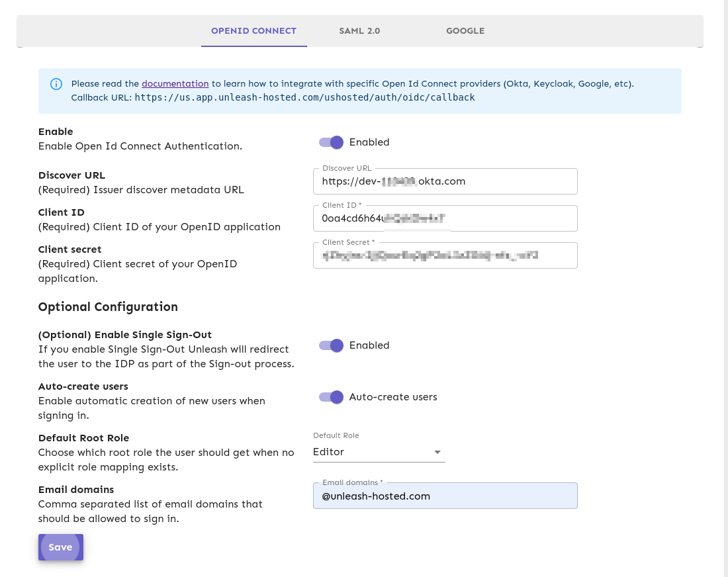Switch to the GOOGLE tab
The width and height of the screenshot is (728, 577).
pyautogui.click(x=465, y=30)
